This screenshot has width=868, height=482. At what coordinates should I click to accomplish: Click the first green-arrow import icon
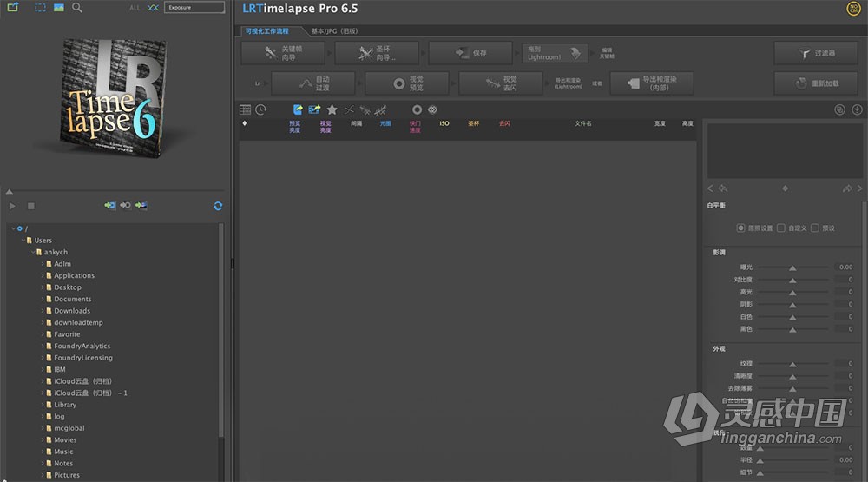[110, 206]
